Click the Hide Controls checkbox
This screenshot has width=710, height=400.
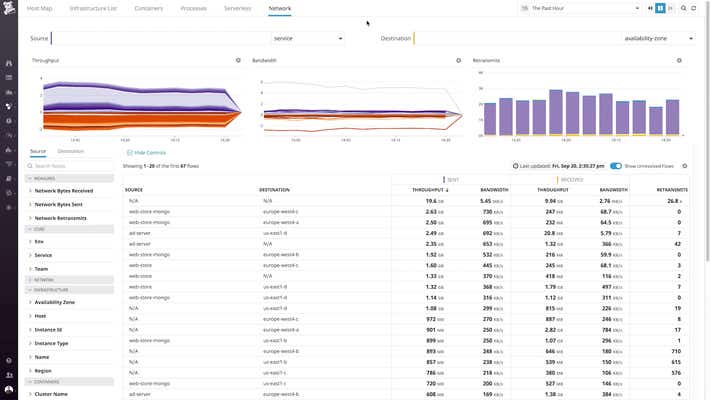[129, 152]
